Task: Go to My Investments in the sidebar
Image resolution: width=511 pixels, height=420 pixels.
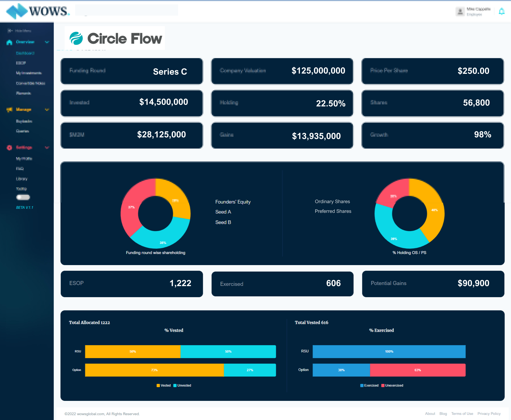Action: click(x=29, y=73)
